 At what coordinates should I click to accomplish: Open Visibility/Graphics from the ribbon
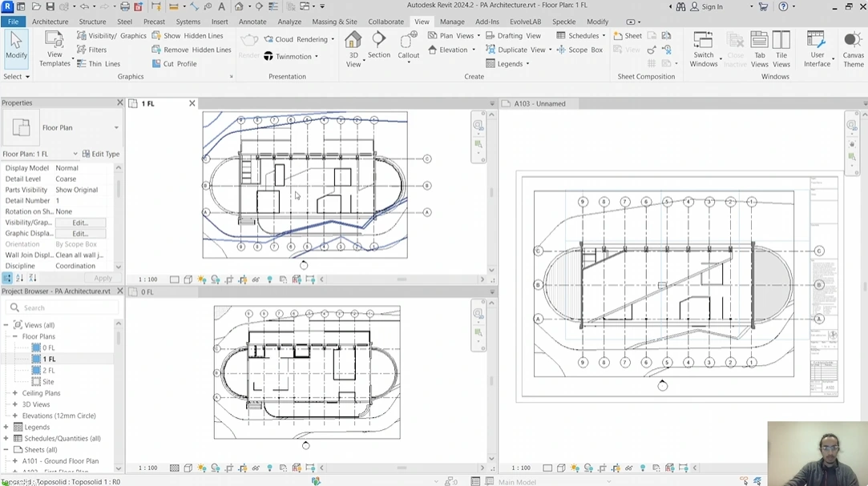(111, 36)
